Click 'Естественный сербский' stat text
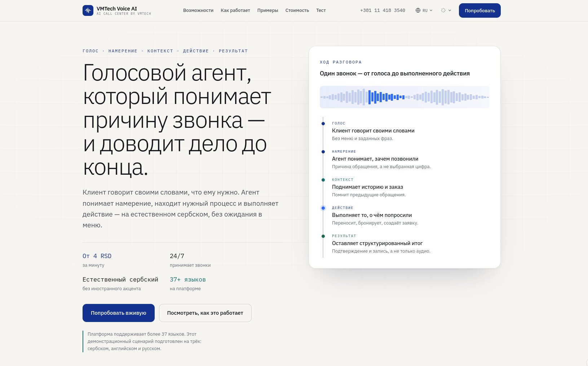The image size is (588, 366). [x=120, y=279]
